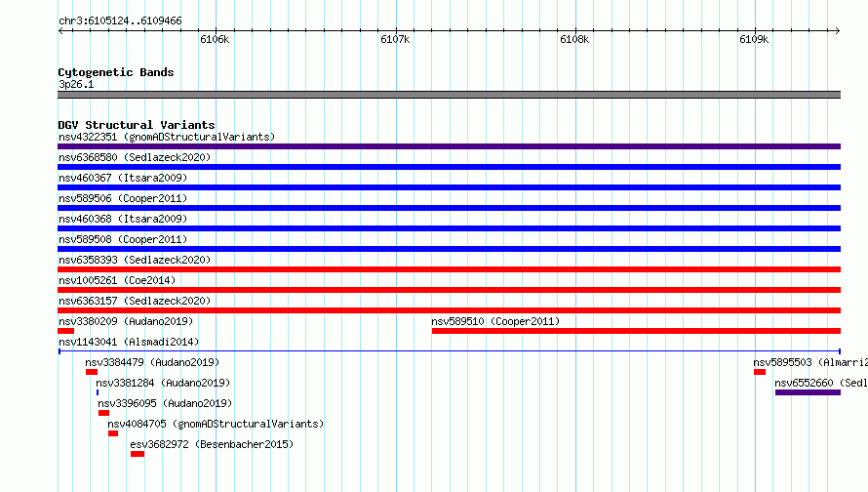Click the DGV Structural Variants track title
This screenshot has width=868, height=492.
pyautogui.click(x=137, y=125)
